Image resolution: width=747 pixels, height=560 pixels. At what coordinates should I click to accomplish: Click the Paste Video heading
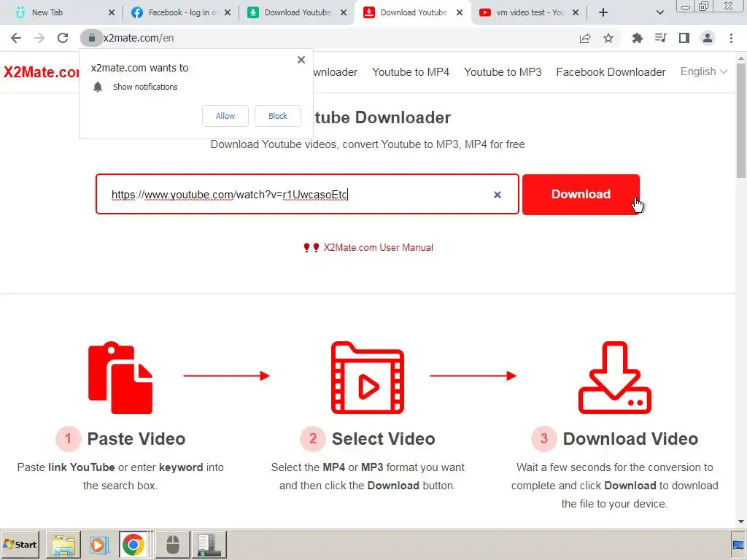136,438
